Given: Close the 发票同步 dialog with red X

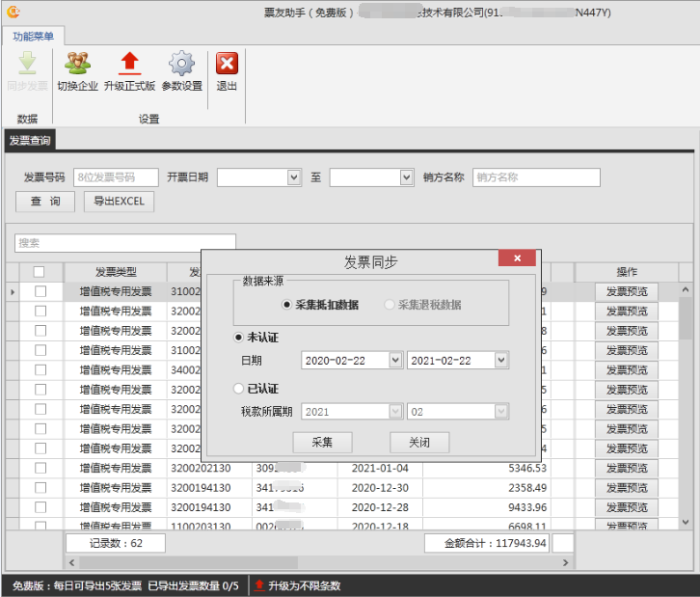Looking at the screenshot, I should 518,258.
